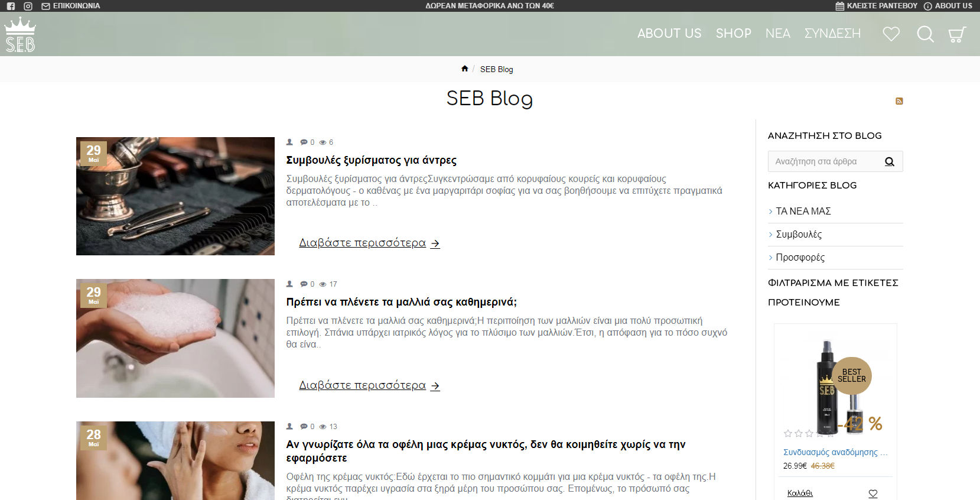Open the SHOP menu item
Screen dimensions: 980x500
[x=734, y=34]
